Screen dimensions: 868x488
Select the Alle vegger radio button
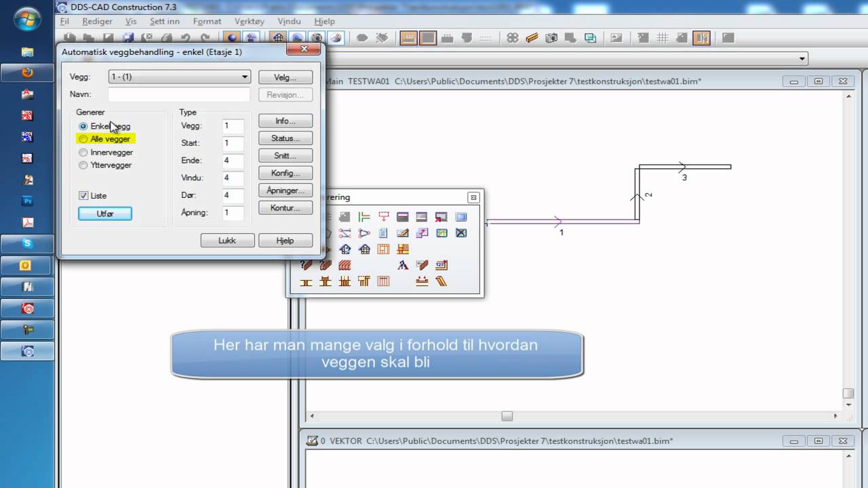tap(83, 139)
